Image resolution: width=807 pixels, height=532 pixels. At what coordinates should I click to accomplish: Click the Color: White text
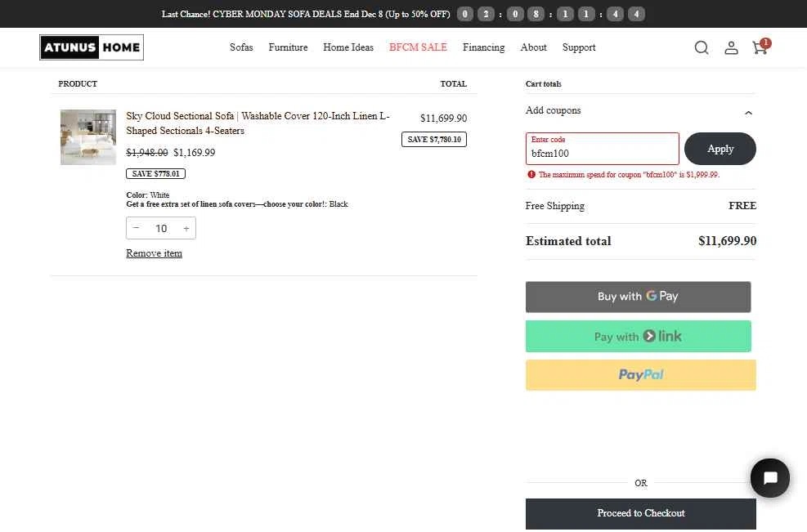[148, 195]
